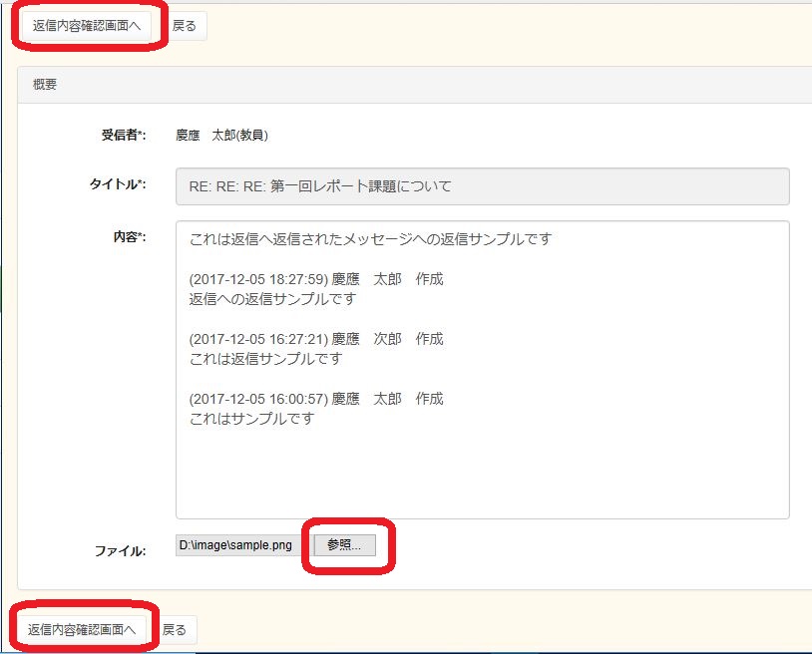Click recipient name 慶應 太郎(教員)

[221, 136]
